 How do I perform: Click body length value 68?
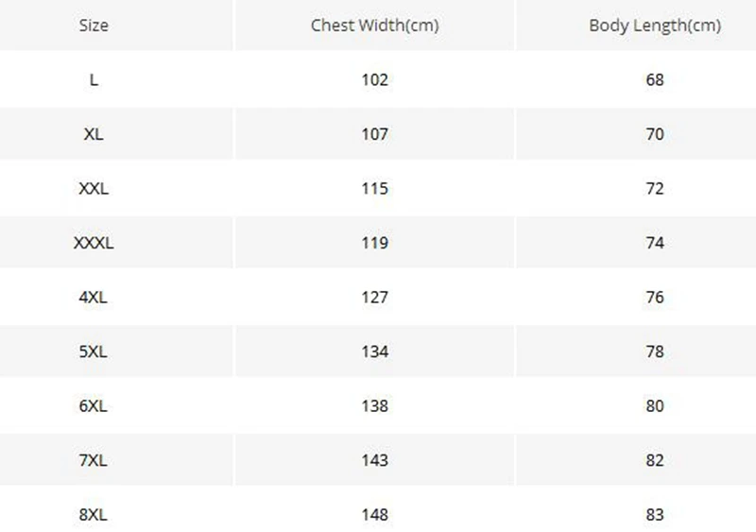654,80
